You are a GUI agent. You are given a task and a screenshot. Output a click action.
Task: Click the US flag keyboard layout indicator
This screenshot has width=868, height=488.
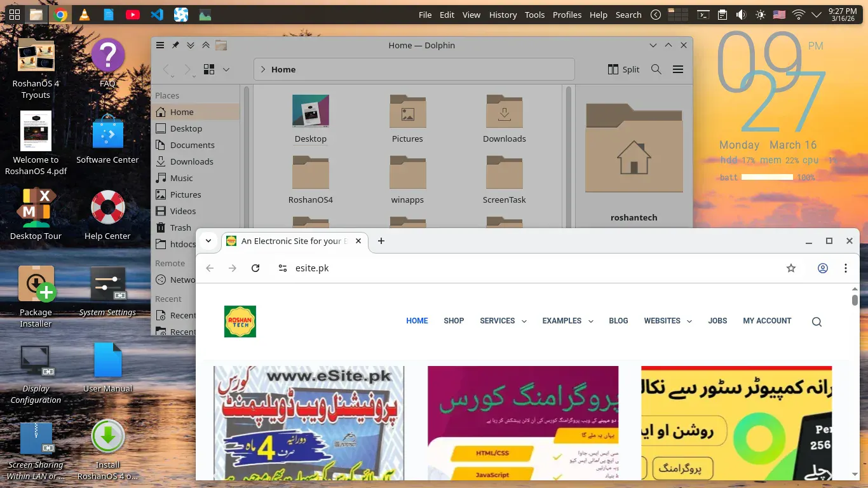pyautogui.click(x=780, y=15)
